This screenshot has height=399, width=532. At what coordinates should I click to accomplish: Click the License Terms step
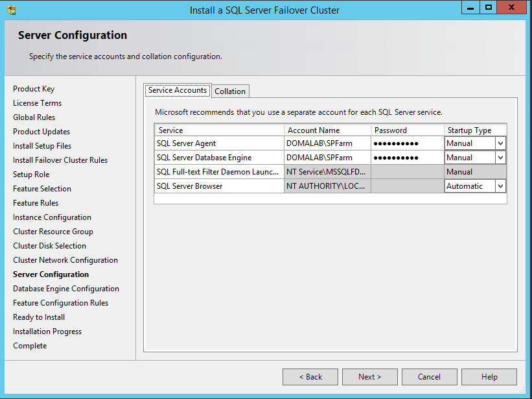(x=38, y=103)
